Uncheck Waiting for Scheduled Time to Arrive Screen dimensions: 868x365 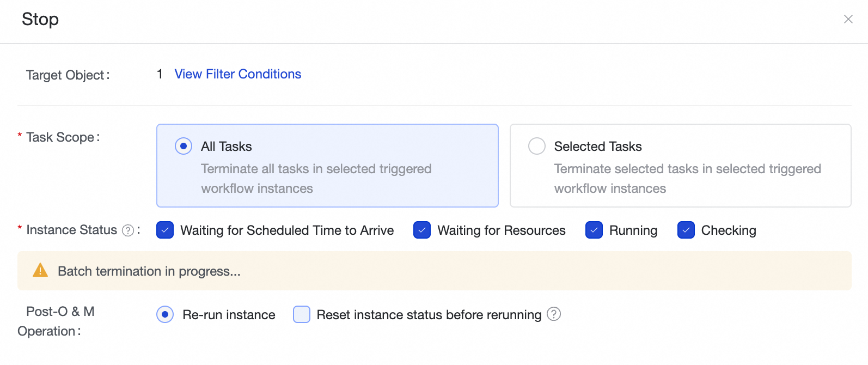[165, 230]
